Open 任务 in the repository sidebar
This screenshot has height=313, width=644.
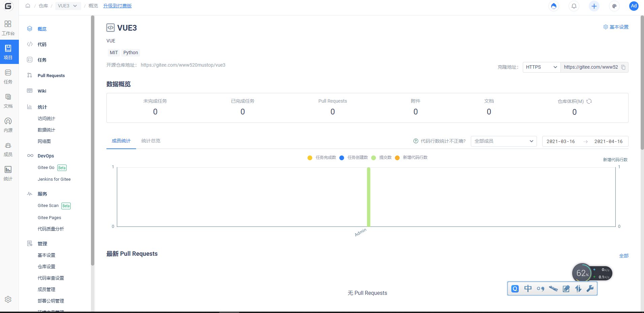pyautogui.click(x=42, y=60)
